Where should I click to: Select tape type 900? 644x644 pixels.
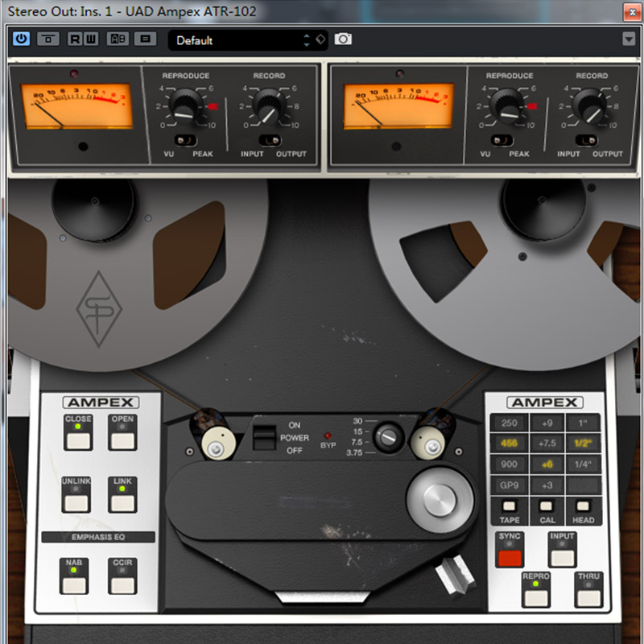point(509,464)
